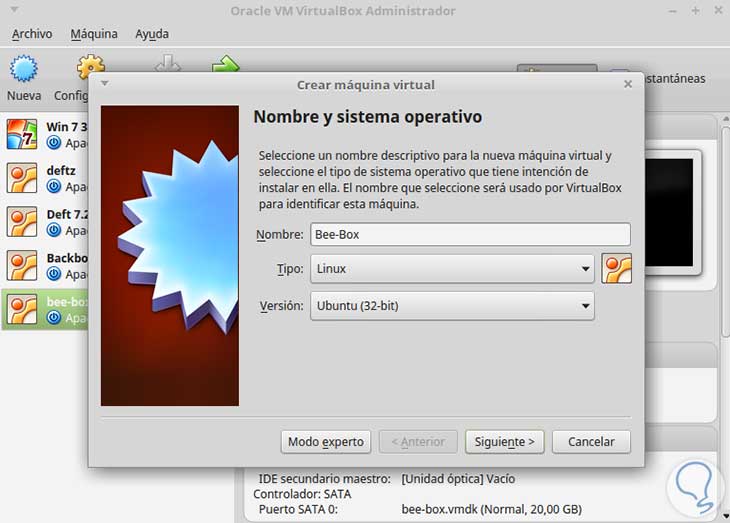Close the Crear máquina virtual dialog
This screenshot has height=523, width=730.
[x=628, y=84]
